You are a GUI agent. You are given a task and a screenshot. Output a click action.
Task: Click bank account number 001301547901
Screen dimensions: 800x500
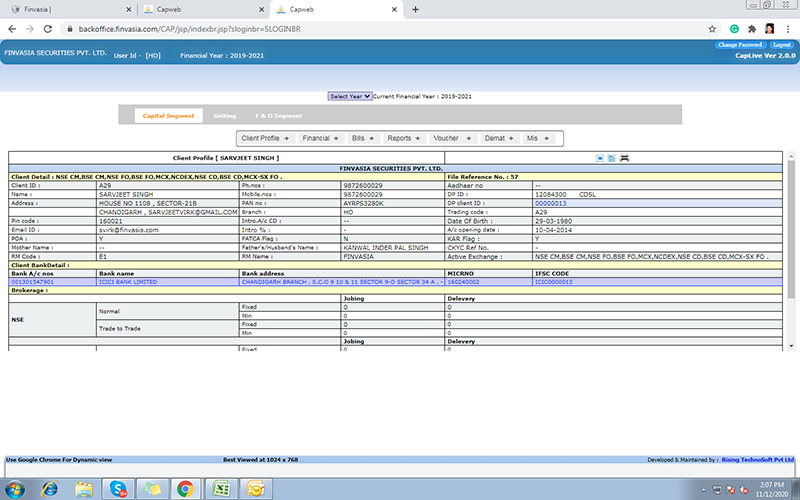coord(33,282)
